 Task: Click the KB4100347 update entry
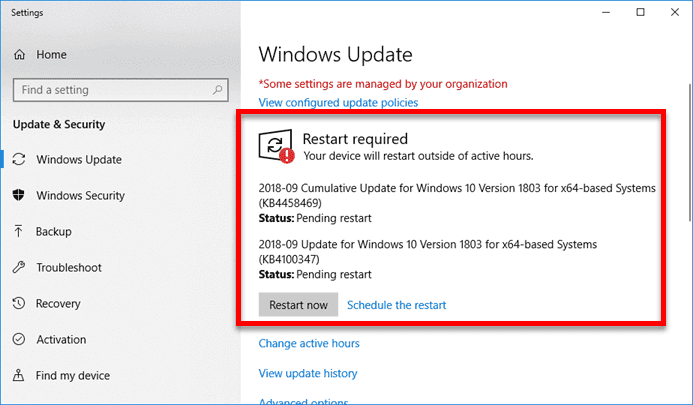click(x=428, y=252)
